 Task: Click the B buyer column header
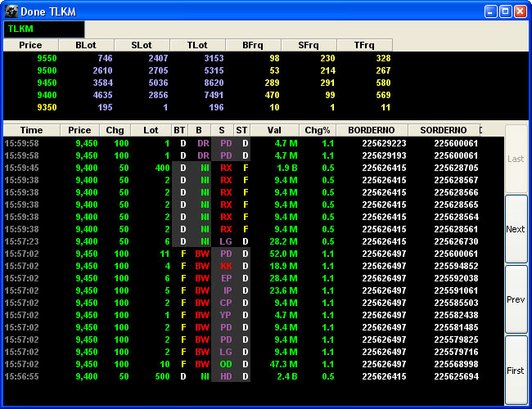point(199,130)
